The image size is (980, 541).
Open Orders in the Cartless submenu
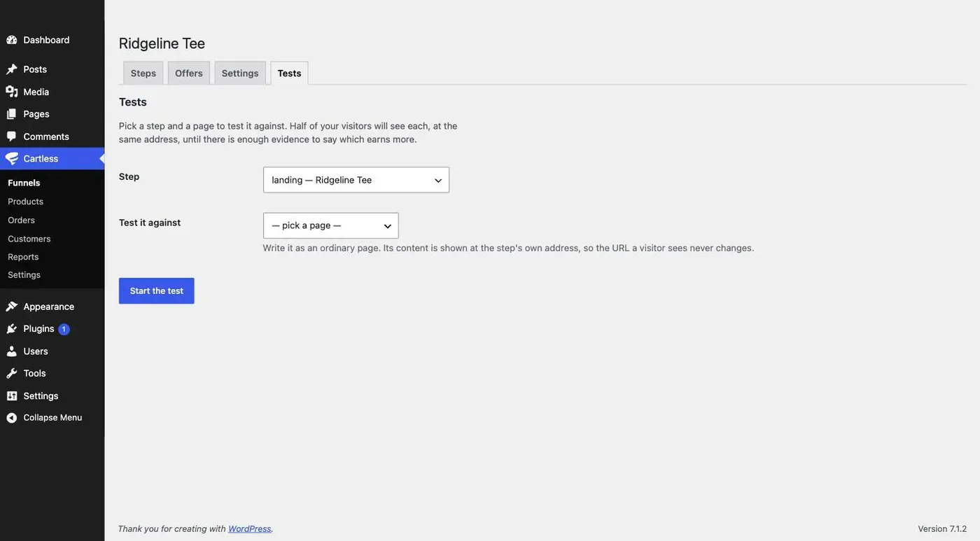21,220
